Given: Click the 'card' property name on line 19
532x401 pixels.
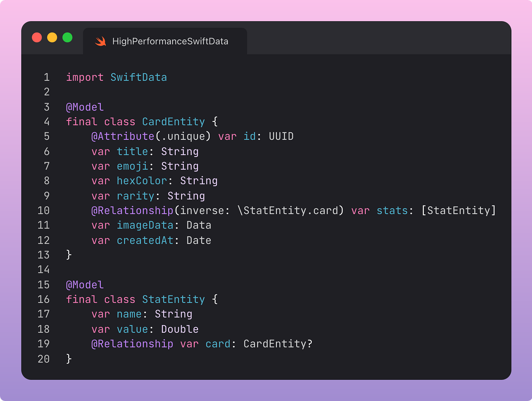Looking at the screenshot, I should tap(218, 344).
